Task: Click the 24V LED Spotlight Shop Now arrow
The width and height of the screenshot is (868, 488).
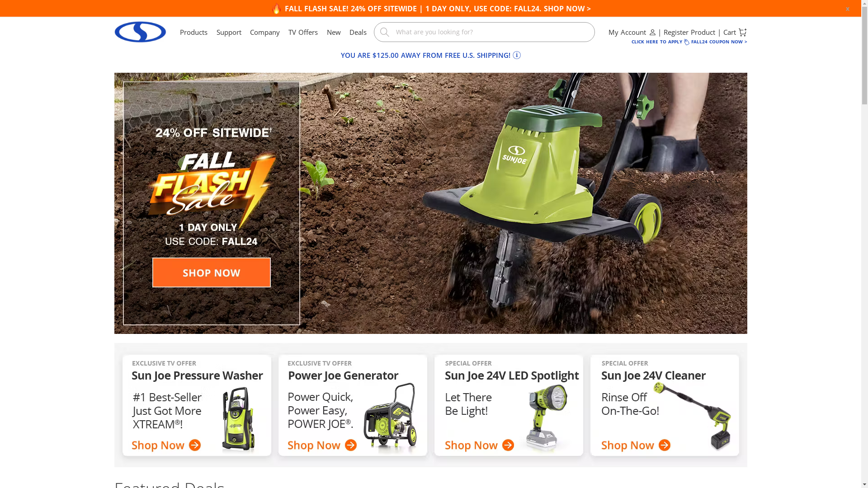Action: (x=508, y=445)
